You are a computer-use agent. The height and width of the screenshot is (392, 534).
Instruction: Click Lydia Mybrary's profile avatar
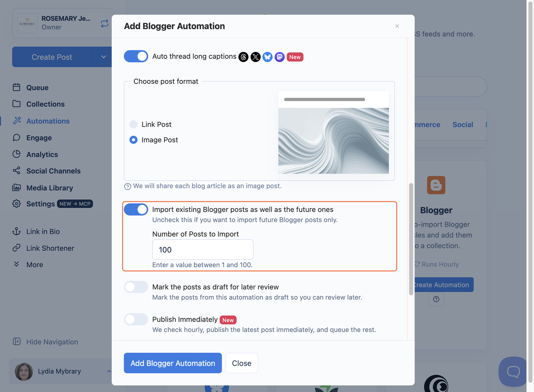coord(24,371)
